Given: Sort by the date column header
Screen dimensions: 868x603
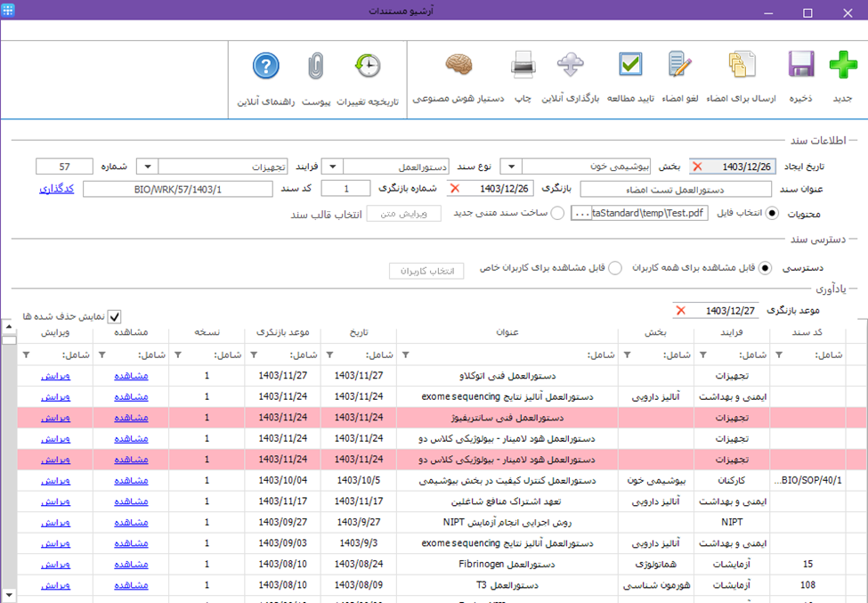Looking at the screenshot, I should pos(358,332).
